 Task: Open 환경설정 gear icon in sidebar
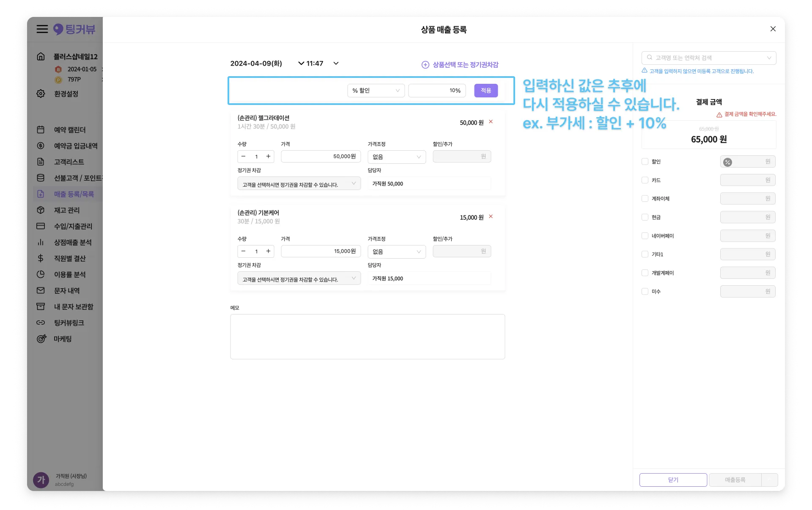[41, 94]
